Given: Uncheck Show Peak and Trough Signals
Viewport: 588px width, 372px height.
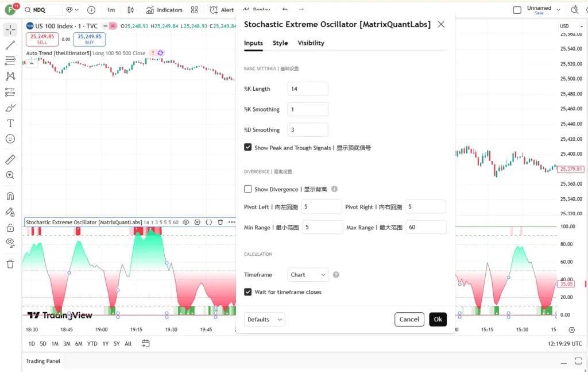Looking at the screenshot, I should 248,147.
